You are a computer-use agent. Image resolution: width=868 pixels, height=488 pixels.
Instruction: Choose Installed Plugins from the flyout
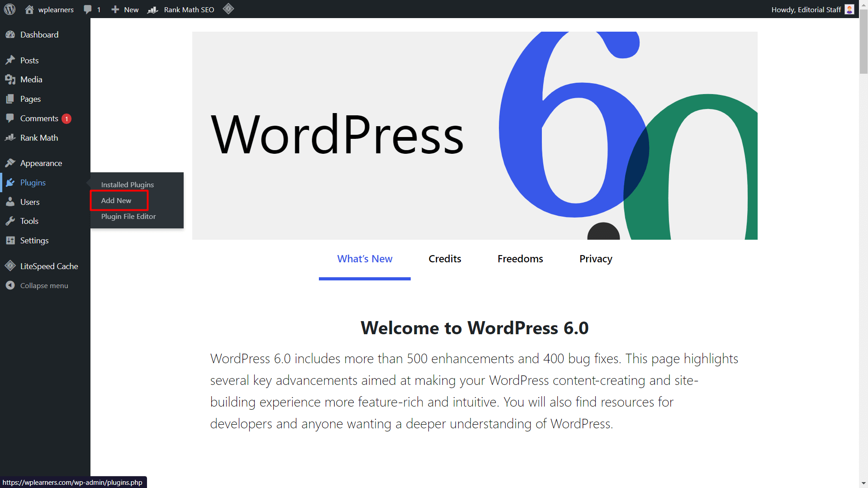128,185
